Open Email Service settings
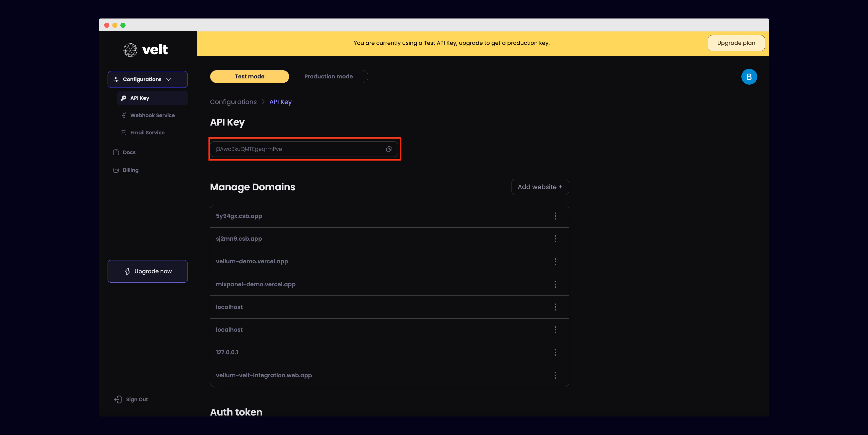The height and width of the screenshot is (435, 868). [x=147, y=133]
